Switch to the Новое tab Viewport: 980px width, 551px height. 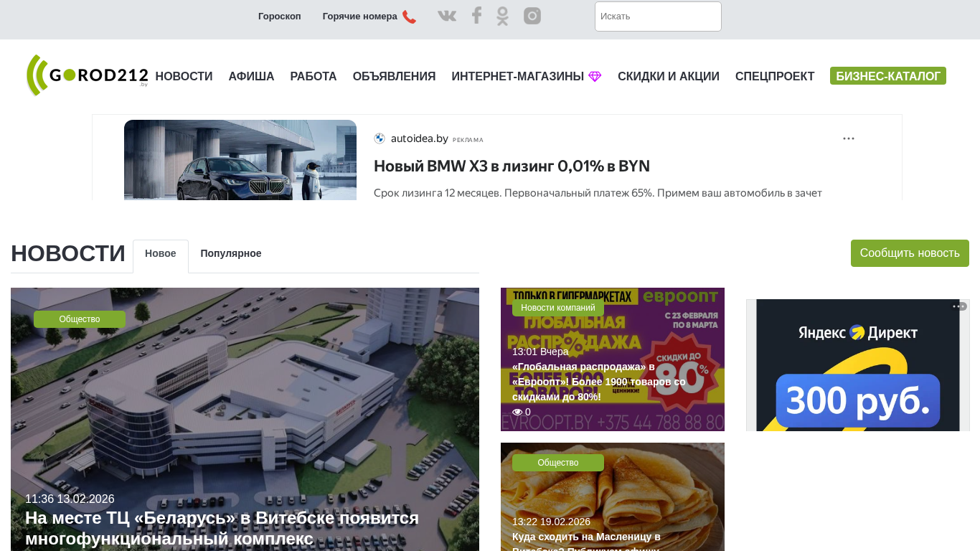point(161,254)
